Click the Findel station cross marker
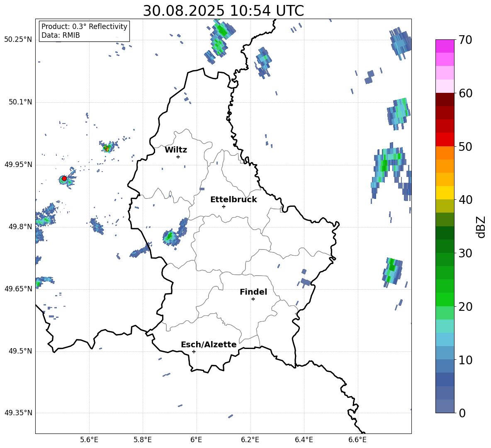This screenshot has width=491, height=448. (x=253, y=299)
